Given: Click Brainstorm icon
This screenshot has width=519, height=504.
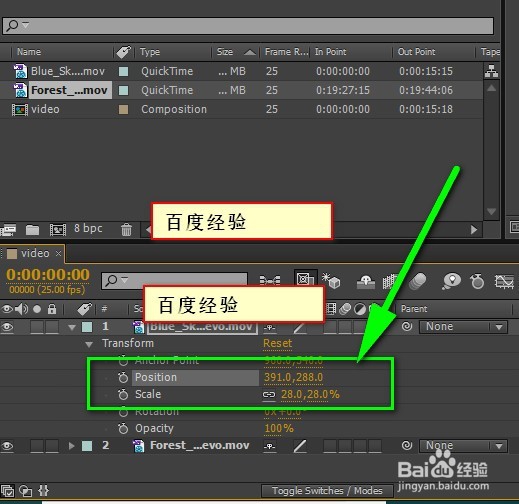Looking at the screenshot, I should (x=452, y=281).
